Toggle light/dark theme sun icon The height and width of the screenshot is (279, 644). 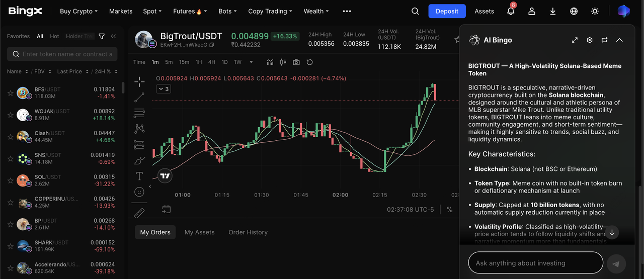(x=595, y=11)
